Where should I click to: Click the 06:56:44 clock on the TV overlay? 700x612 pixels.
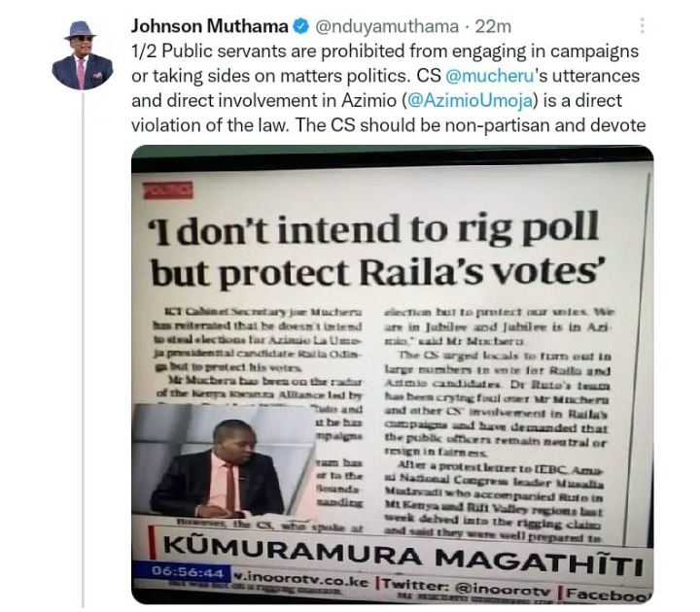click(187, 571)
